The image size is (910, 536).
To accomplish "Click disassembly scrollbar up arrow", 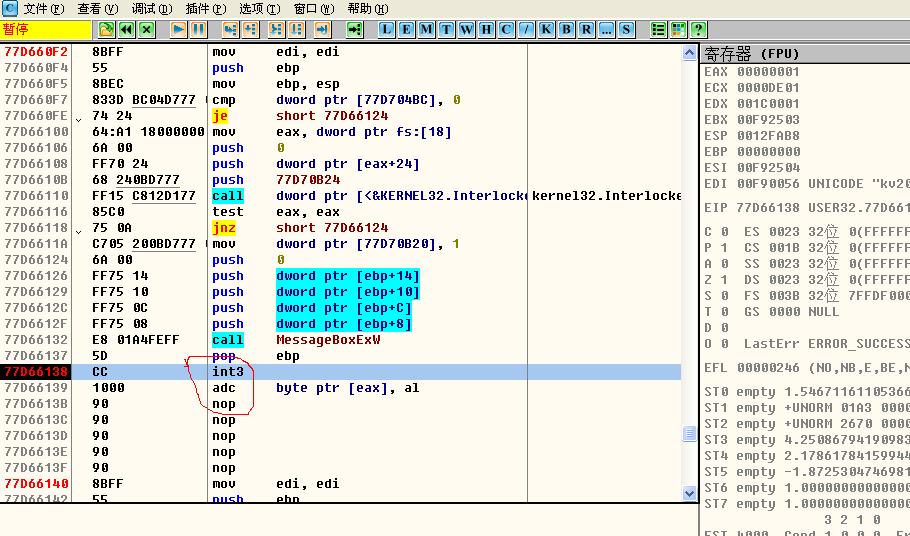I will coord(689,53).
